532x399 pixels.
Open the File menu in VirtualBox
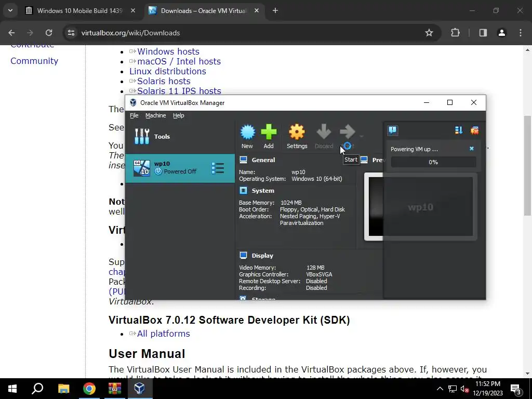(134, 115)
